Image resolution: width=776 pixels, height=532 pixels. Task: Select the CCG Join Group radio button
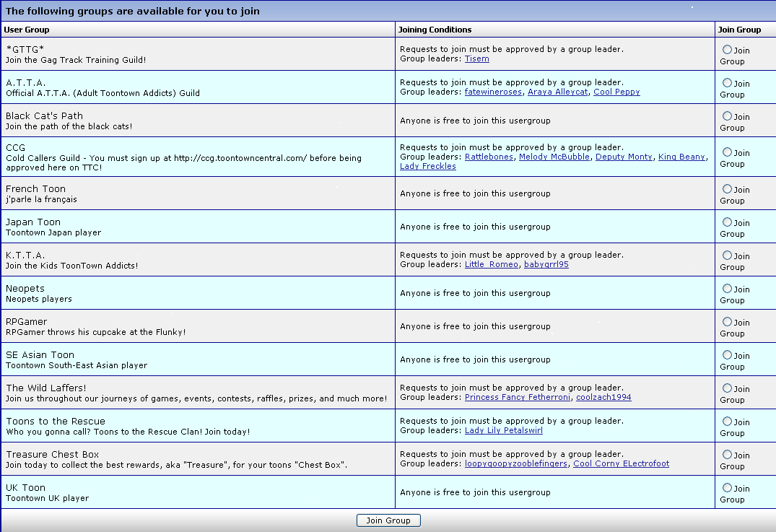[x=727, y=152]
